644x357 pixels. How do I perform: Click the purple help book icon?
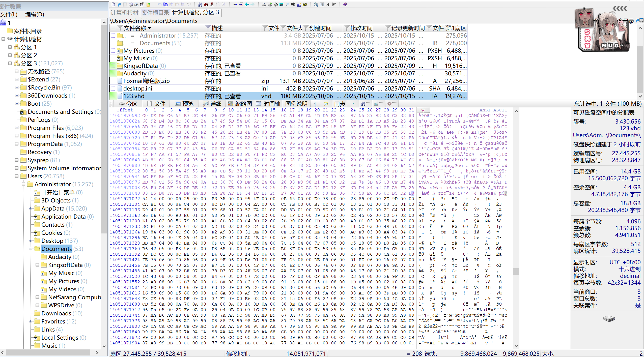pos(345,5)
